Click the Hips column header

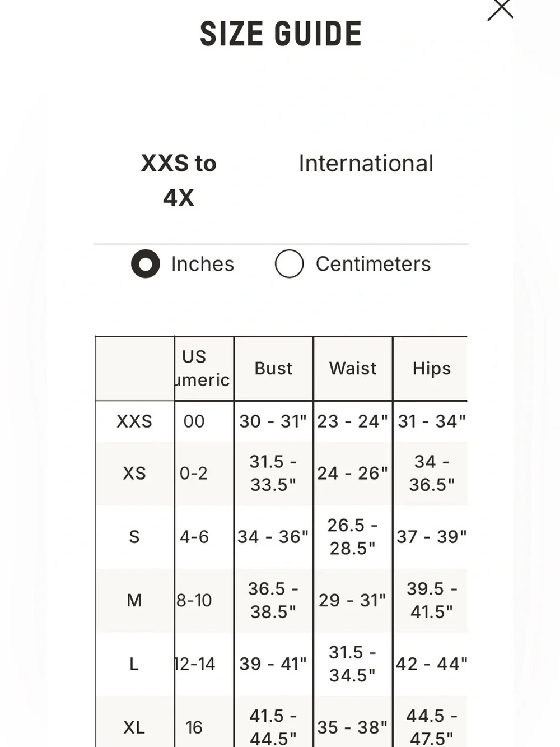[431, 369]
